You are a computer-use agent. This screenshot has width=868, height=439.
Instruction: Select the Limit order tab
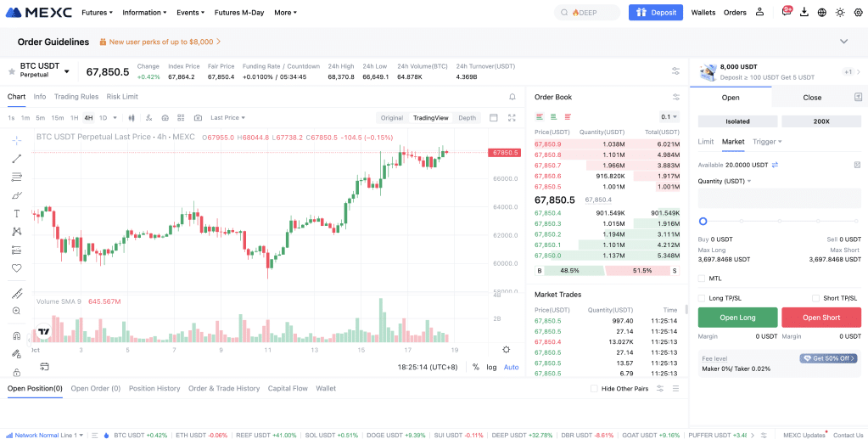(705, 142)
